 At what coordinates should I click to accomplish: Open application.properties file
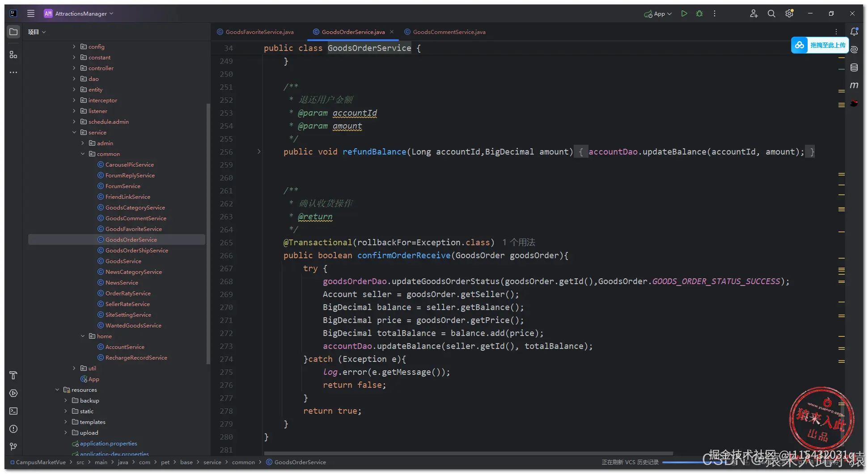pyautogui.click(x=109, y=443)
